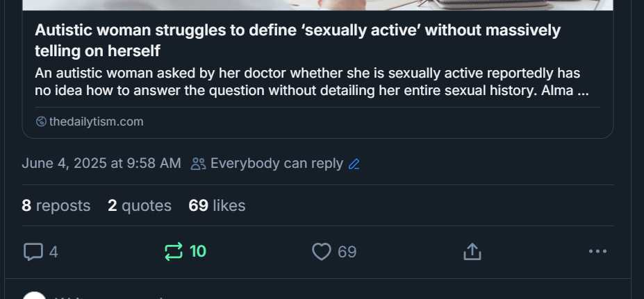Click the globe icon beside thedailytism.com
This screenshot has height=299, width=644.
point(41,122)
